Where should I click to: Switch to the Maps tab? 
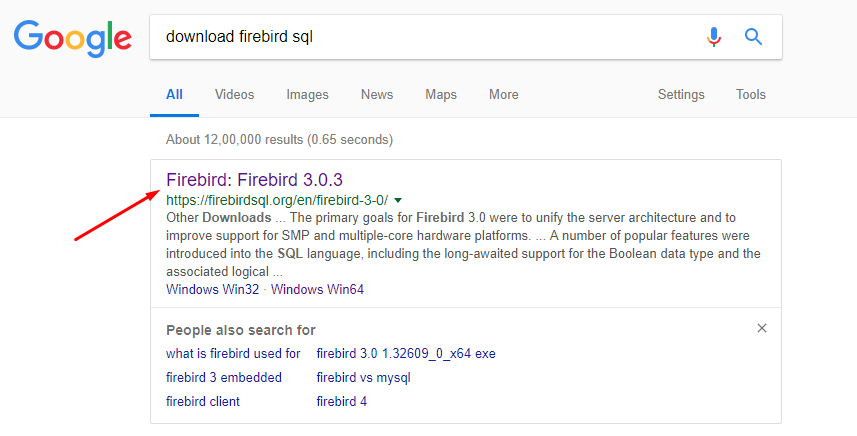click(440, 95)
